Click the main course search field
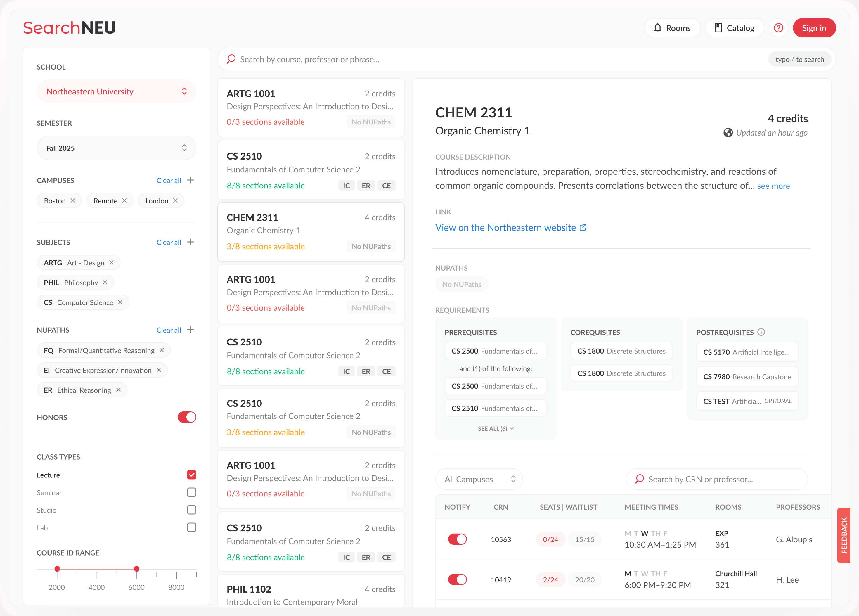 pos(492,60)
